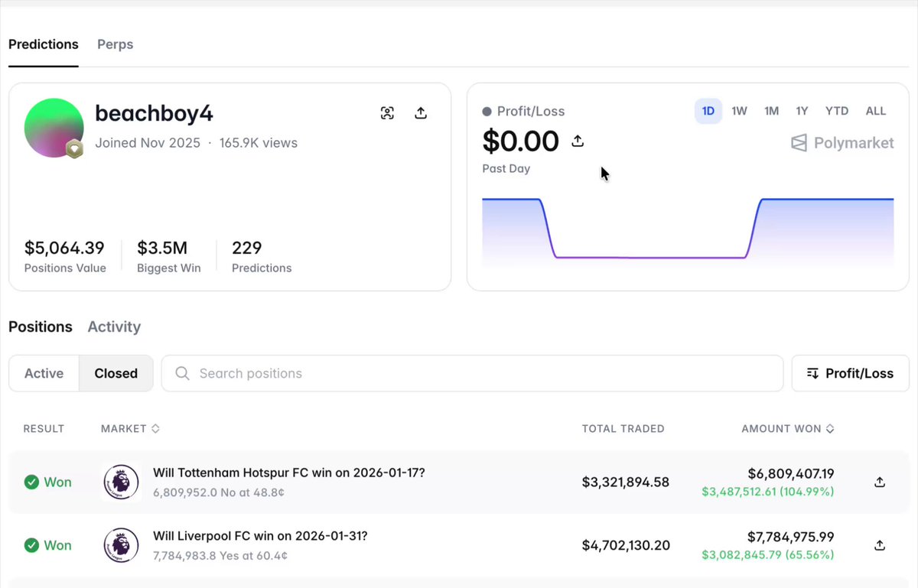918x588 pixels.
Task: Sort by the AMOUNT WON column header
Action: (x=788, y=429)
